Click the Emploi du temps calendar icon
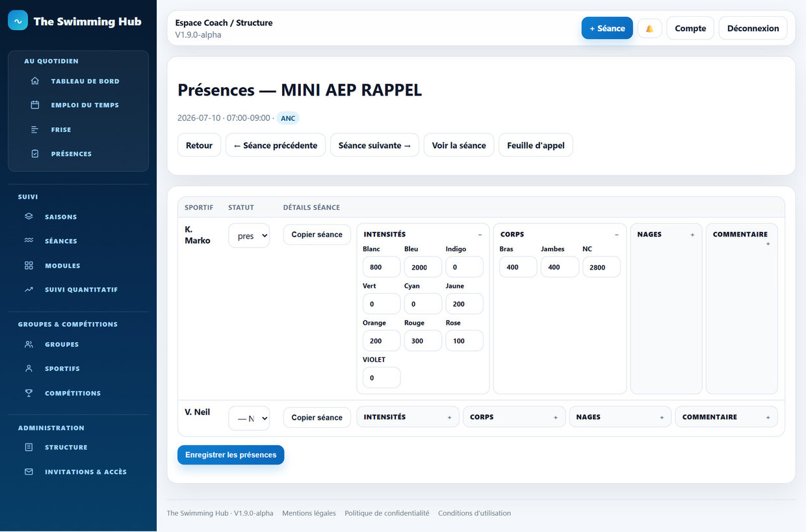Screen dimensions: 806x532 click(35, 105)
